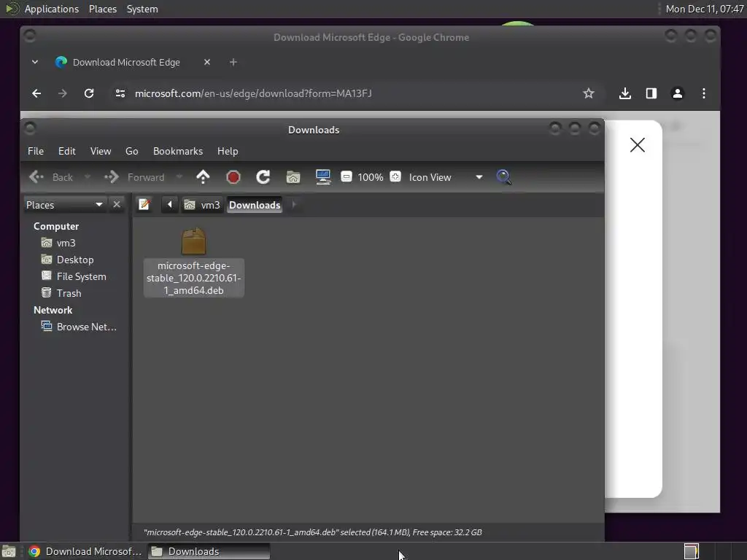Click the path bar left scroll arrow
Screen dimensions: 747x560
coord(169,205)
